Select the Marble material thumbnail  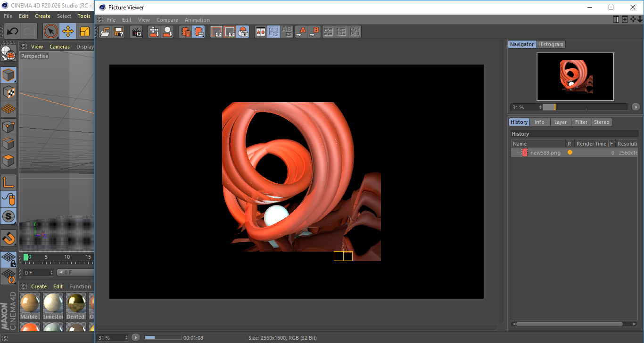pos(30,302)
